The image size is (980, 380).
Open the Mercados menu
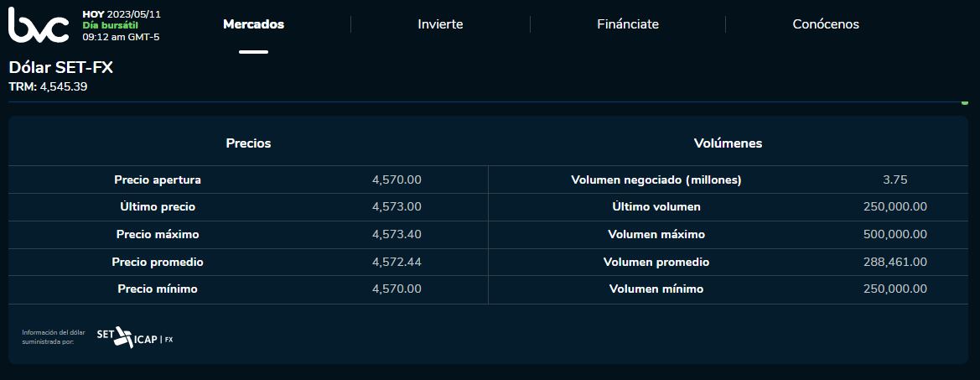coord(253,24)
